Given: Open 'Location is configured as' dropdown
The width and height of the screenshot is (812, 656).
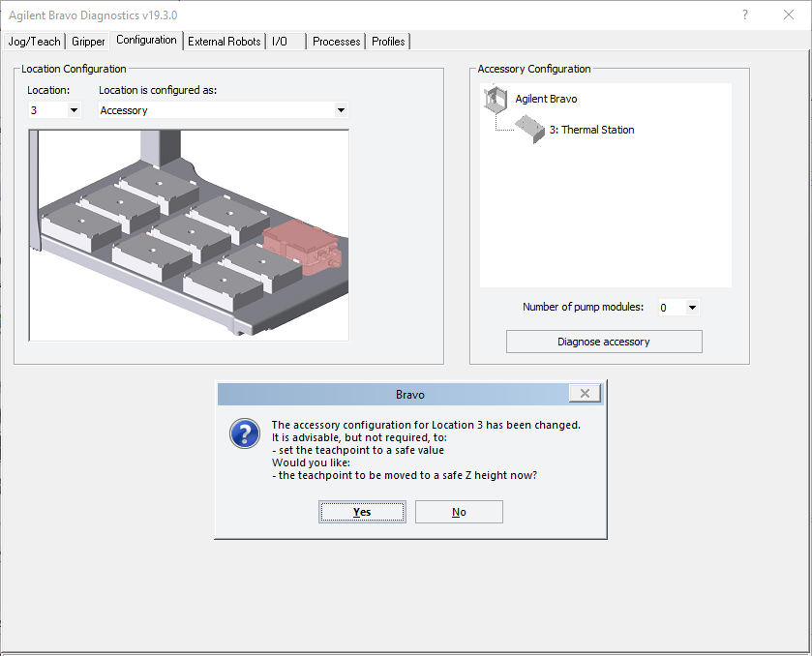Looking at the screenshot, I should (x=341, y=110).
